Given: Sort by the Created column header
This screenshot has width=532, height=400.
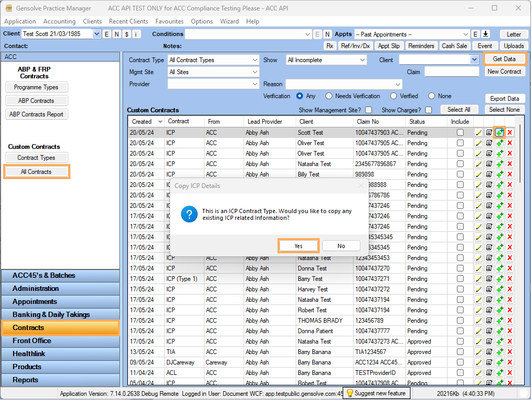Looking at the screenshot, I should click(147, 122).
